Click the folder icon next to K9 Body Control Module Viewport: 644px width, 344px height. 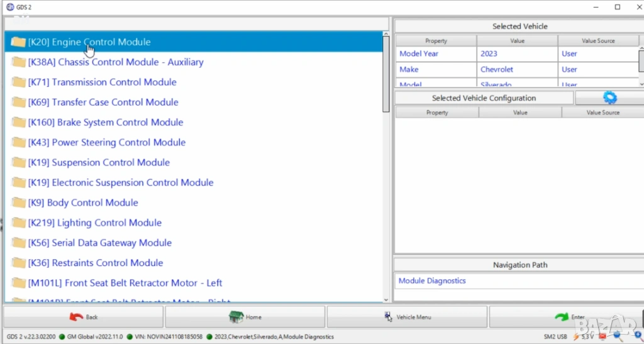[18, 203]
